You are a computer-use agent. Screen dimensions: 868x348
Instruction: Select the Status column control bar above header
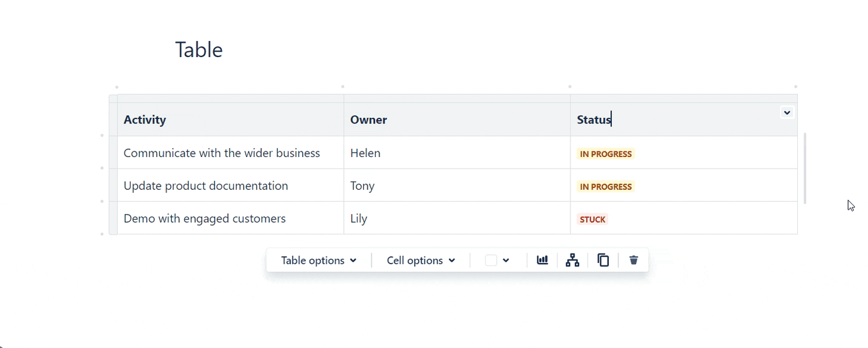684,99
